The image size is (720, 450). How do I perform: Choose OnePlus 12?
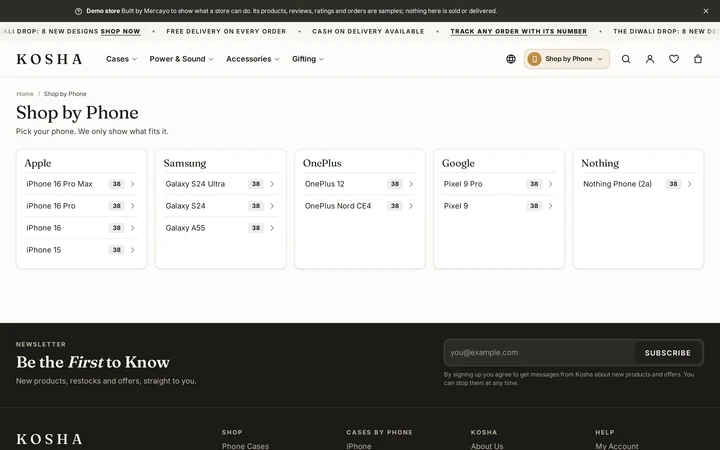point(360,184)
